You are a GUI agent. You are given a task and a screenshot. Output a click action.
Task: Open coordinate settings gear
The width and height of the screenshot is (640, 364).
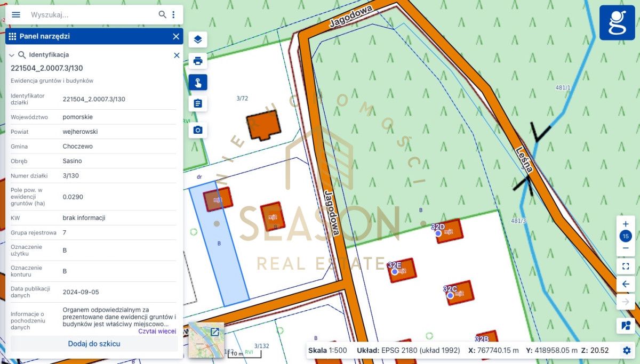pos(627,350)
